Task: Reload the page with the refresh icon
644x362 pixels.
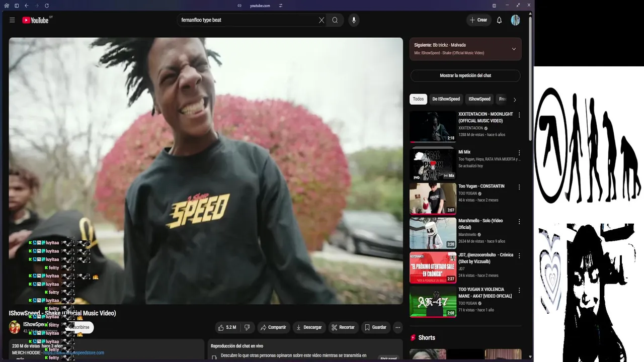Action: [47, 6]
